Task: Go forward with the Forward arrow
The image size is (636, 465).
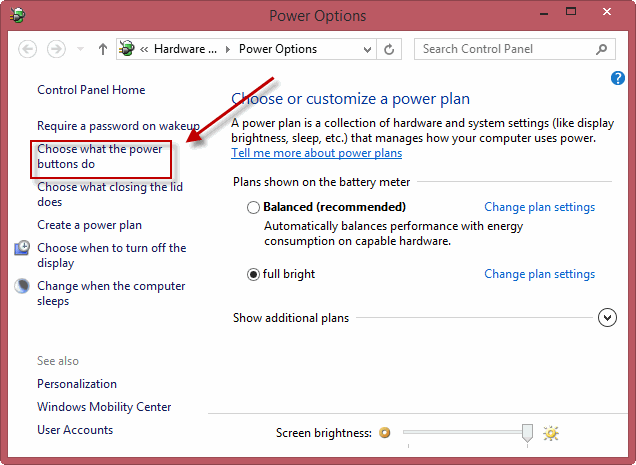Action: (x=56, y=50)
